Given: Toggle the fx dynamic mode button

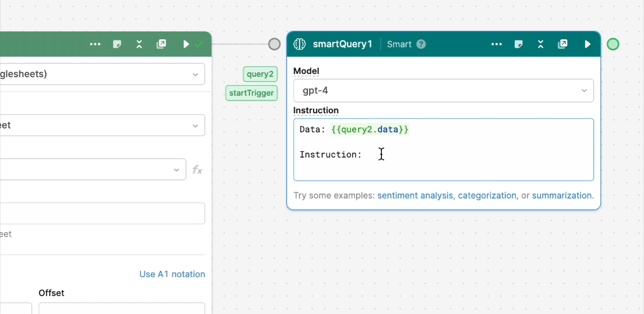Looking at the screenshot, I should (x=197, y=169).
